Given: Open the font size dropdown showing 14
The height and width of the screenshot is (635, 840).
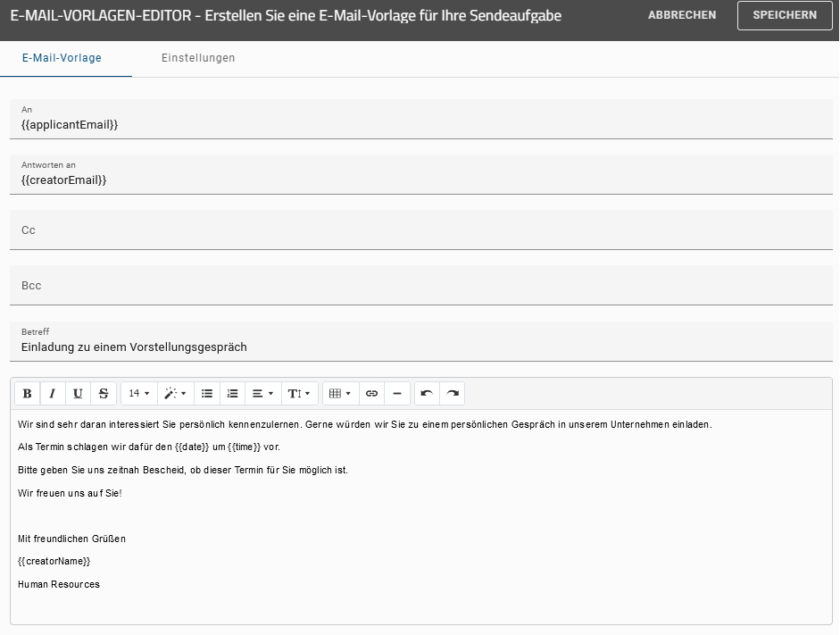Looking at the screenshot, I should pos(137,393).
